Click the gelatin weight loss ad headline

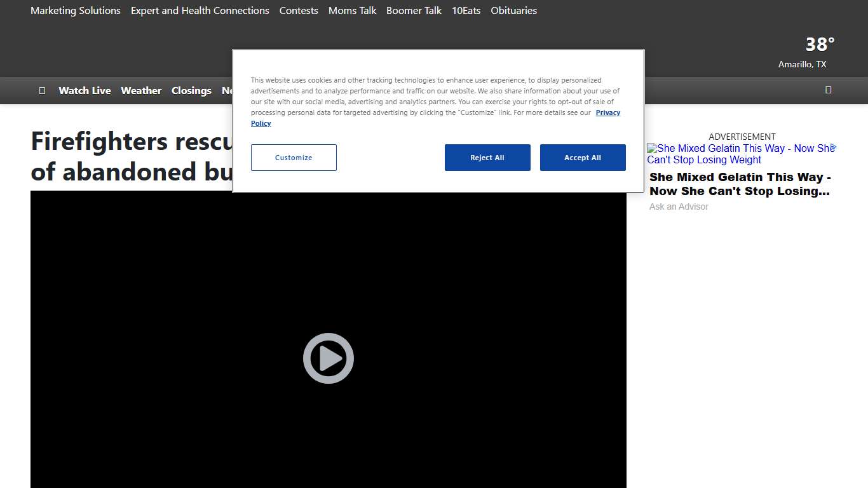coord(740,184)
